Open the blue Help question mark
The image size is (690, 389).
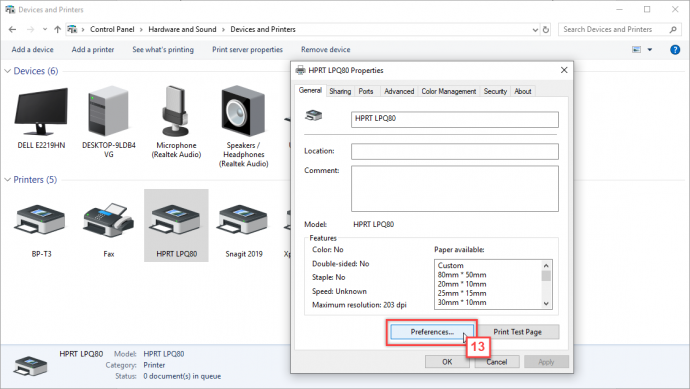[x=675, y=50]
